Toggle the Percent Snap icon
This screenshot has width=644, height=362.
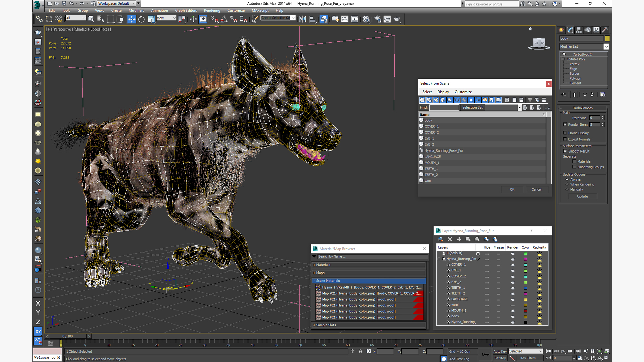pyautogui.click(x=234, y=19)
